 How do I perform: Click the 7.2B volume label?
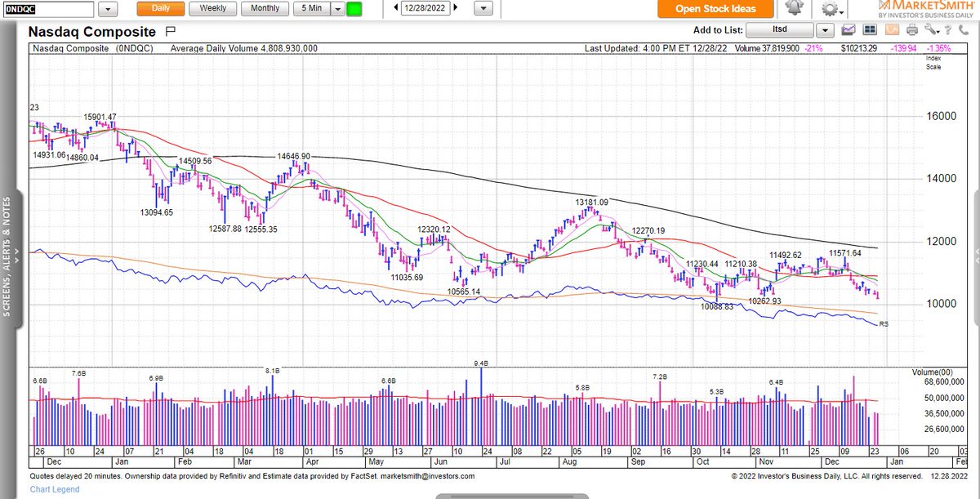[661, 376]
